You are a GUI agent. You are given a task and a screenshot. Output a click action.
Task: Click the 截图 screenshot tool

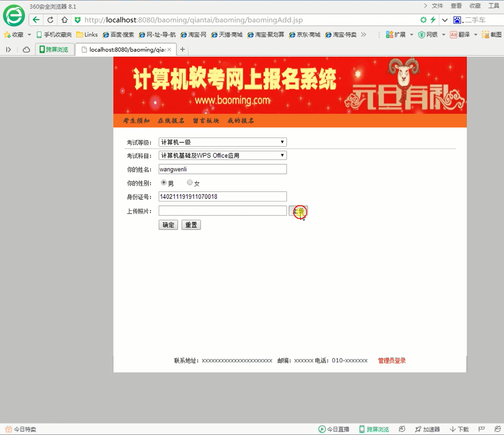[x=492, y=35]
